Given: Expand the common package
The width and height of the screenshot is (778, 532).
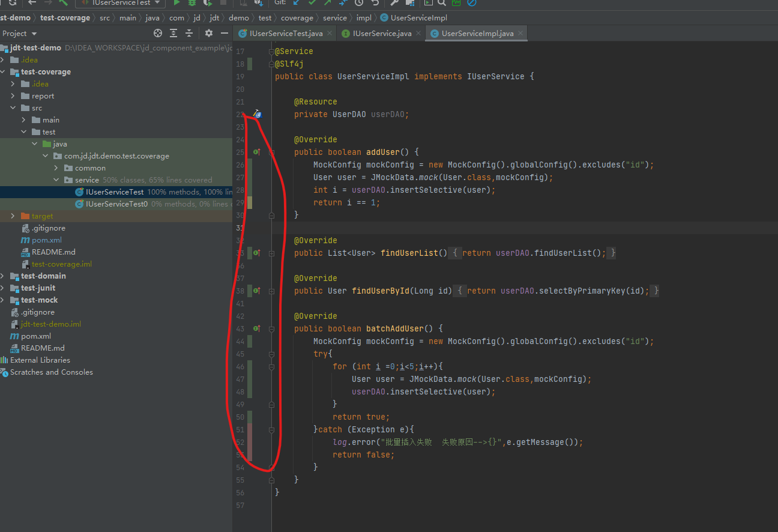Looking at the screenshot, I should (x=56, y=168).
